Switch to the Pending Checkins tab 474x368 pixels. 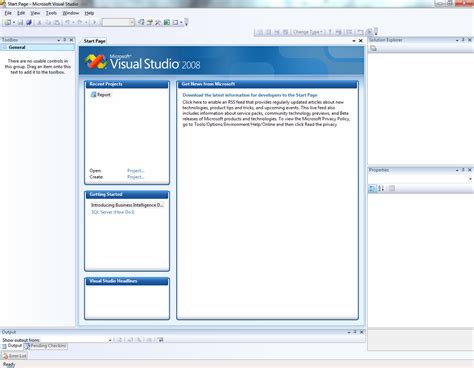[x=46, y=346]
